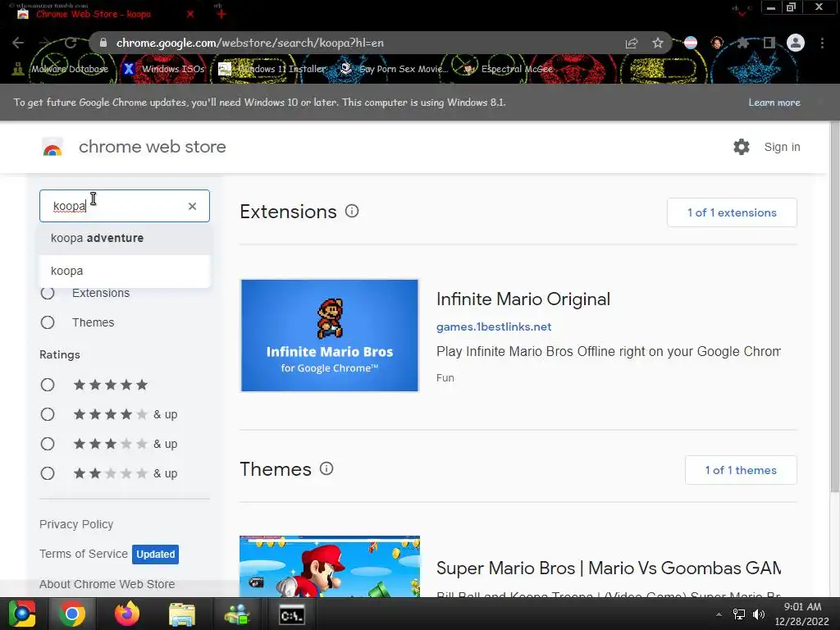Open Super Mario Bros Mario Vs Goombas theme

coord(609,568)
